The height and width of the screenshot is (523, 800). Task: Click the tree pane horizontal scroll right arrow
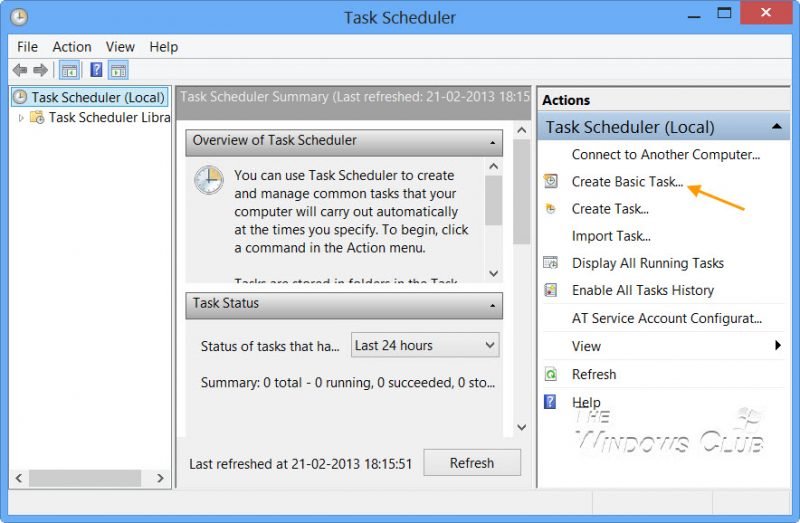160,478
